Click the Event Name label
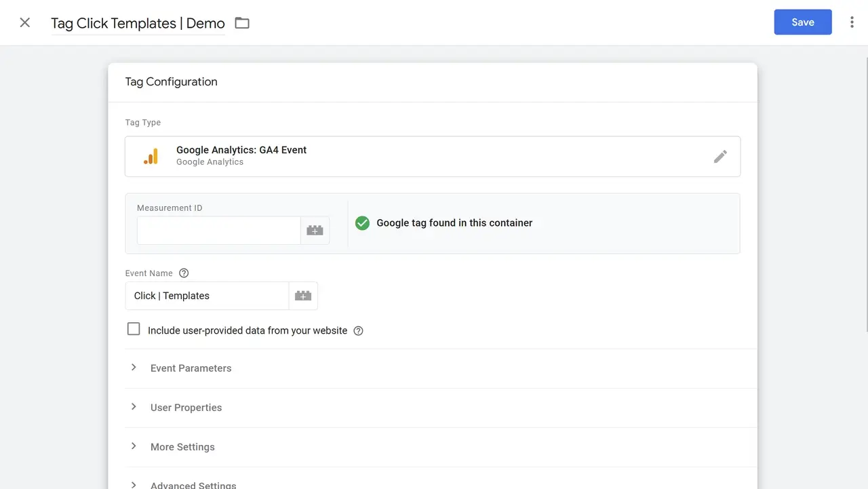 pyautogui.click(x=149, y=273)
